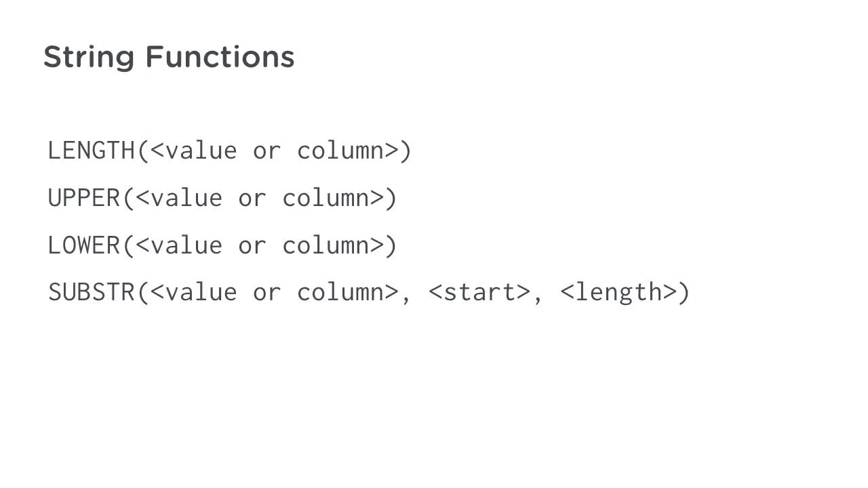Click the LENGTH function name
The height and width of the screenshot is (488, 868).
click(x=92, y=150)
